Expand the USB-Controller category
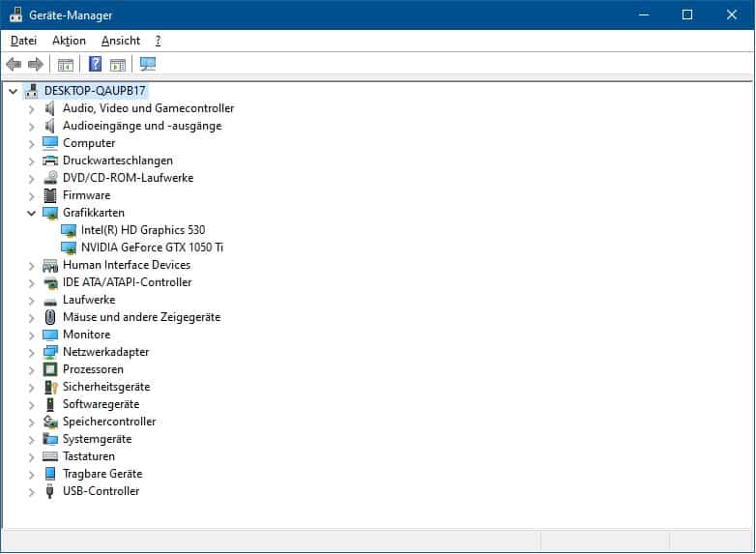This screenshot has height=554, width=756. point(31,492)
